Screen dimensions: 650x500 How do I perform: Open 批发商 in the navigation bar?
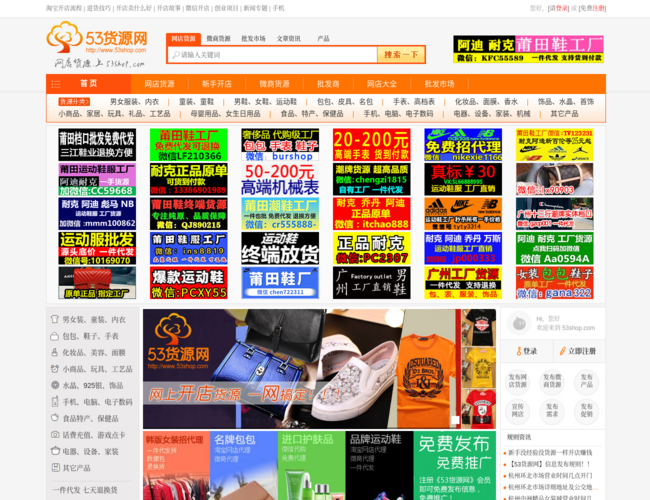coord(328,84)
